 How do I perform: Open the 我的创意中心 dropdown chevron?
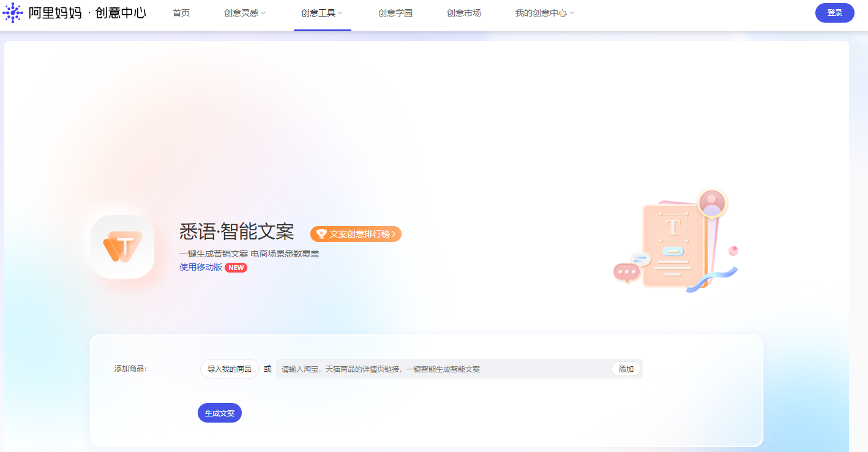point(572,13)
